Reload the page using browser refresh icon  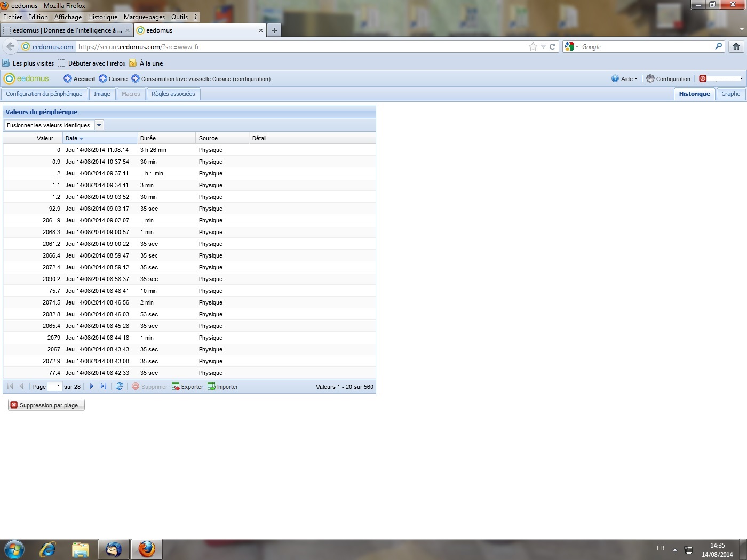[553, 46]
